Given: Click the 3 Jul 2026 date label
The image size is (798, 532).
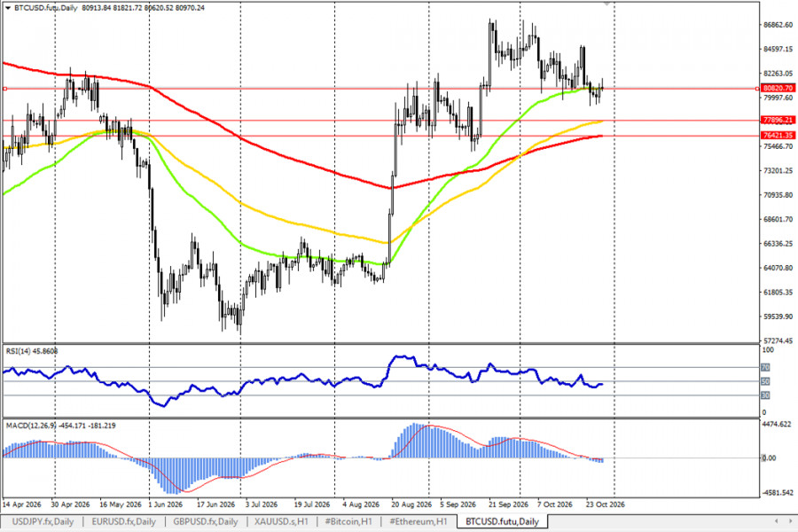Looking at the screenshot, I should tap(262, 505).
